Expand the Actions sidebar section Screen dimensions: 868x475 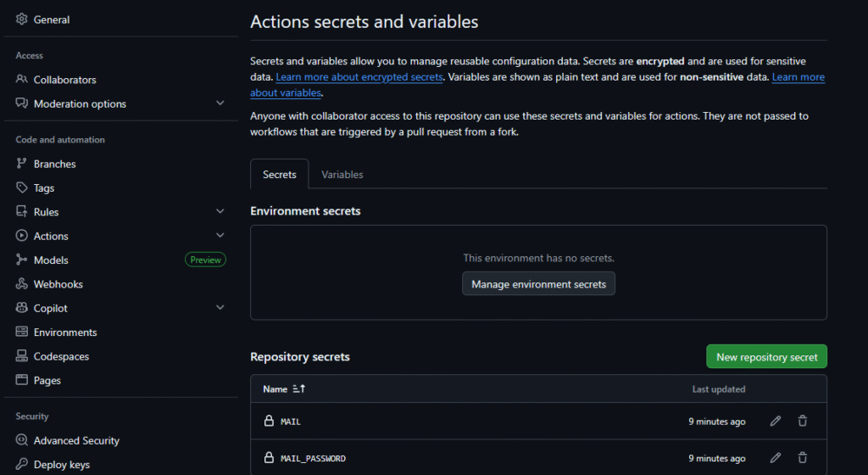click(x=220, y=236)
